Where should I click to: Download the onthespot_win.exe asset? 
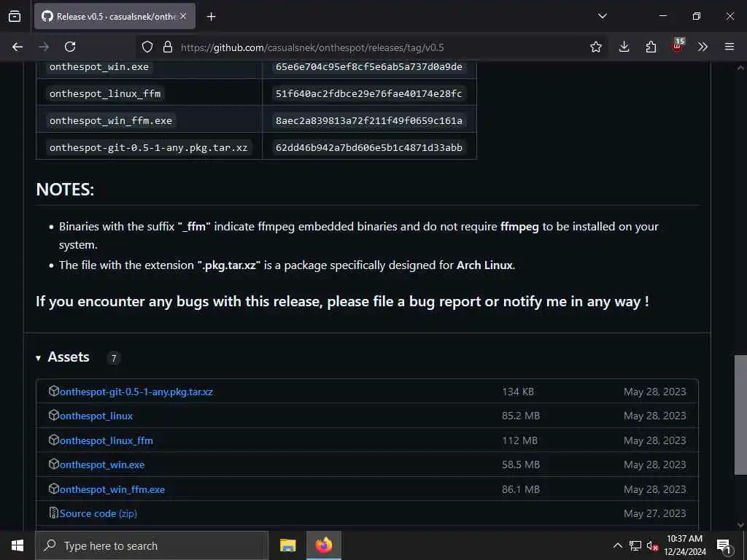[x=102, y=464]
